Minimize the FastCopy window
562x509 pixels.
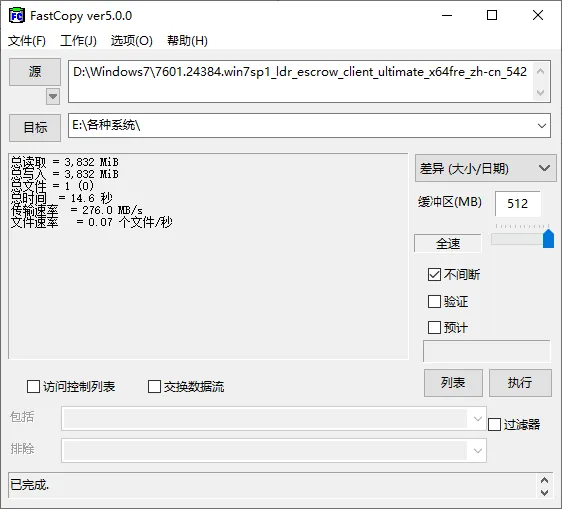click(x=447, y=15)
